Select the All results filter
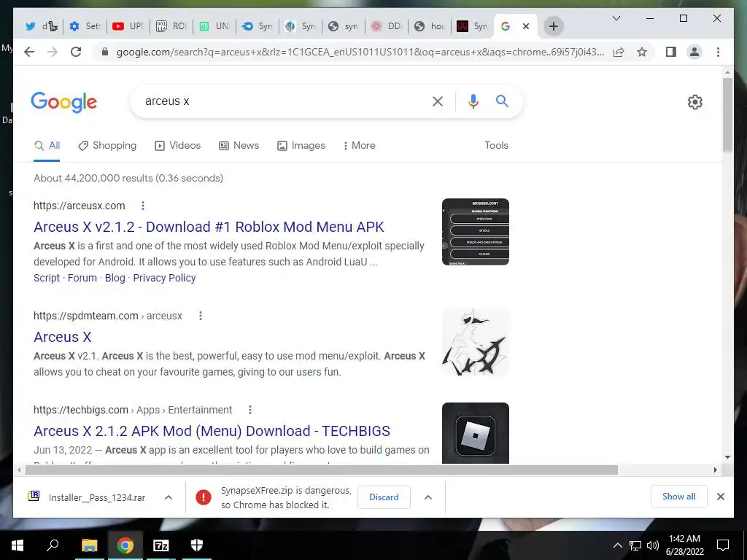This screenshot has height=560, width=747. 47,146
